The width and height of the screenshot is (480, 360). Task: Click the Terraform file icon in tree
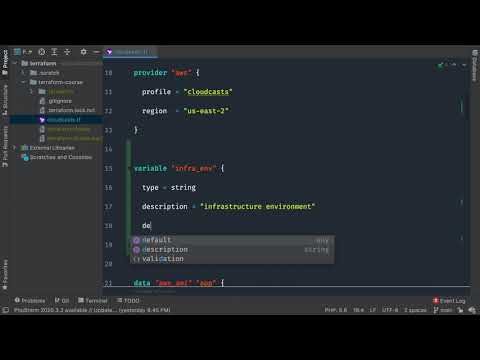click(42, 120)
